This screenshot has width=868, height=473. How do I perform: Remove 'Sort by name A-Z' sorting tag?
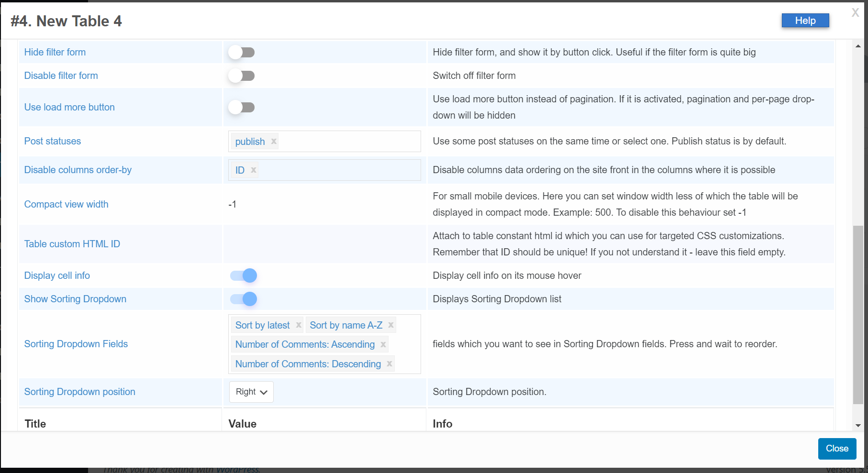[x=391, y=325]
